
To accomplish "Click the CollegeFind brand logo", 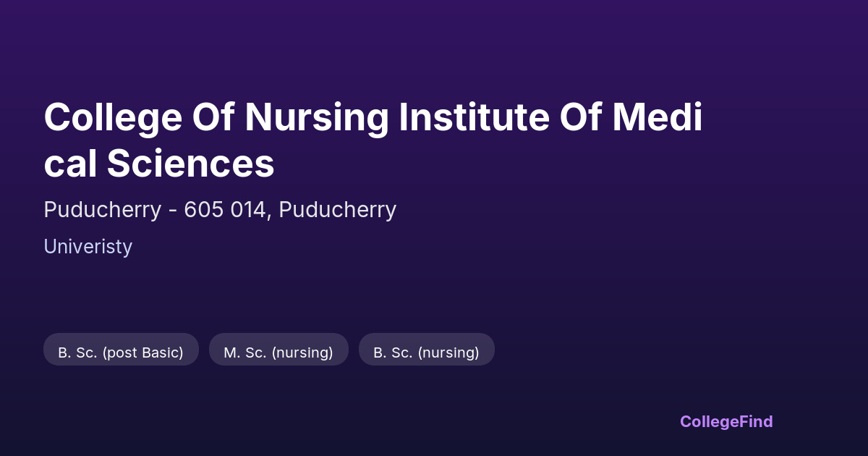I will [x=726, y=421].
